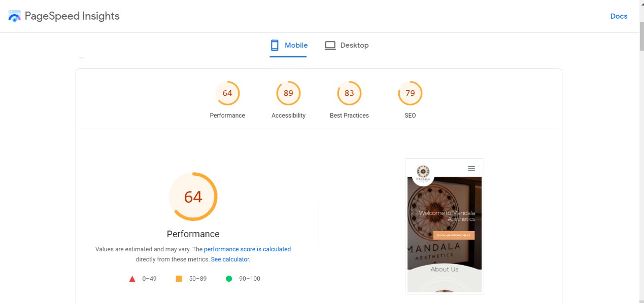The width and height of the screenshot is (644, 303).
Task: Click the large Performance score ring
Action: pyautogui.click(x=193, y=197)
